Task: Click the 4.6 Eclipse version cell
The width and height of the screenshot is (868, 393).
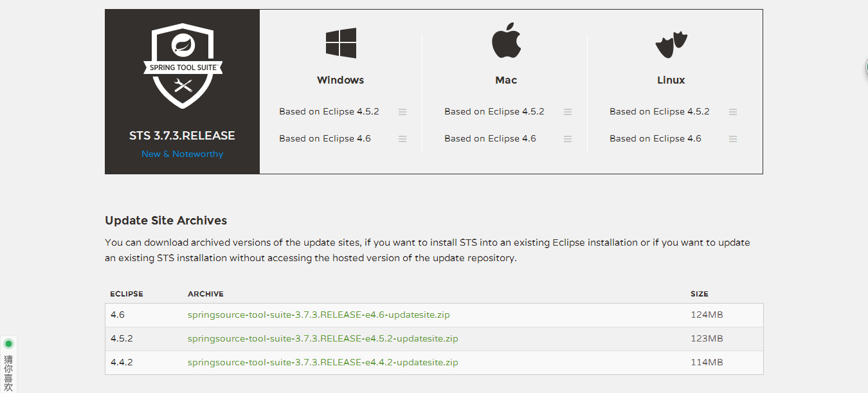Action: 118,315
